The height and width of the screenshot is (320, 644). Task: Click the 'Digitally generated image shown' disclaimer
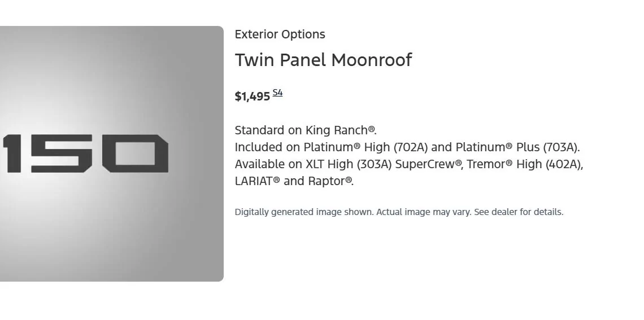(x=303, y=212)
